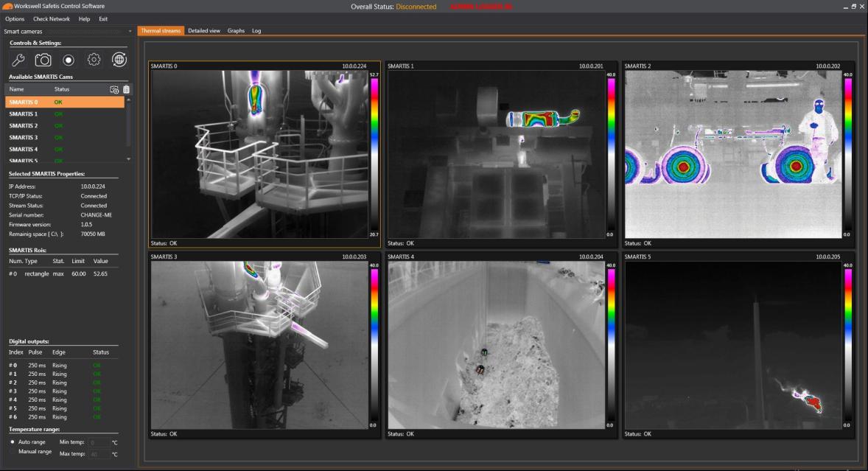868x471 pixels.
Task: Open the Check Network menu
Action: (x=52, y=19)
